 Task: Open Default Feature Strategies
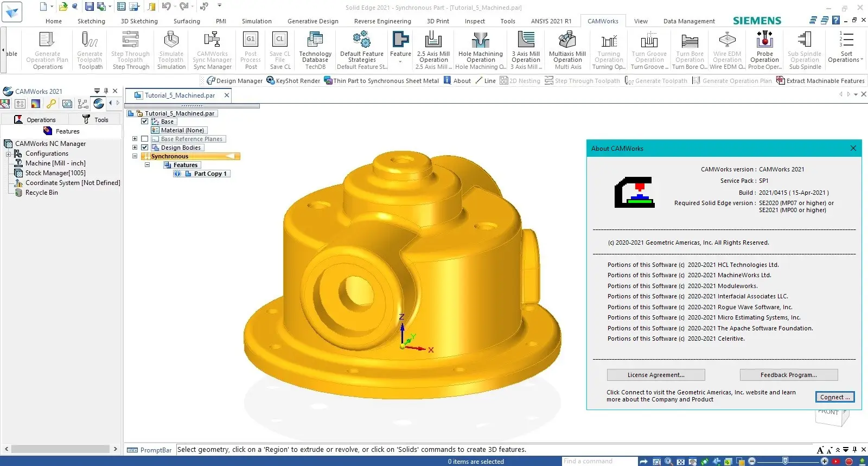[362, 50]
